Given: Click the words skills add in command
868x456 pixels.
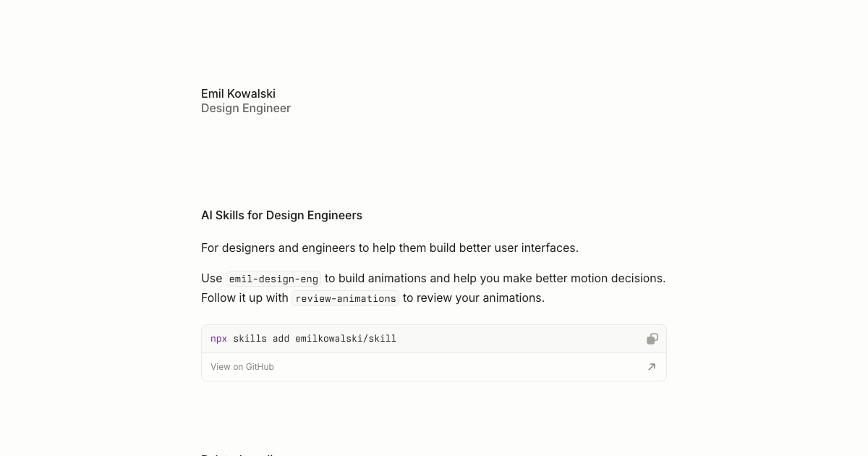Looking at the screenshot, I should (261, 339).
